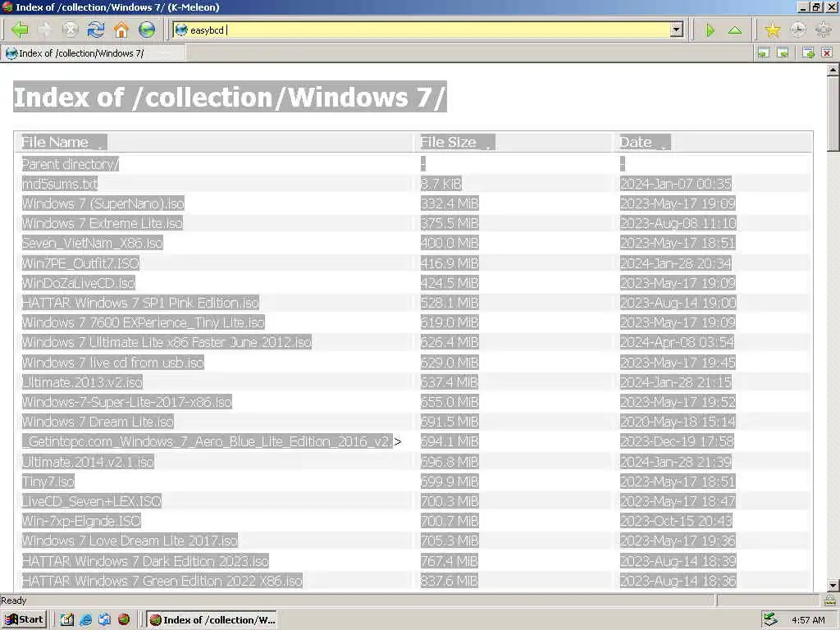Click the green up-triangle icon in toolbar
840x630 pixels.
[735, 30]
